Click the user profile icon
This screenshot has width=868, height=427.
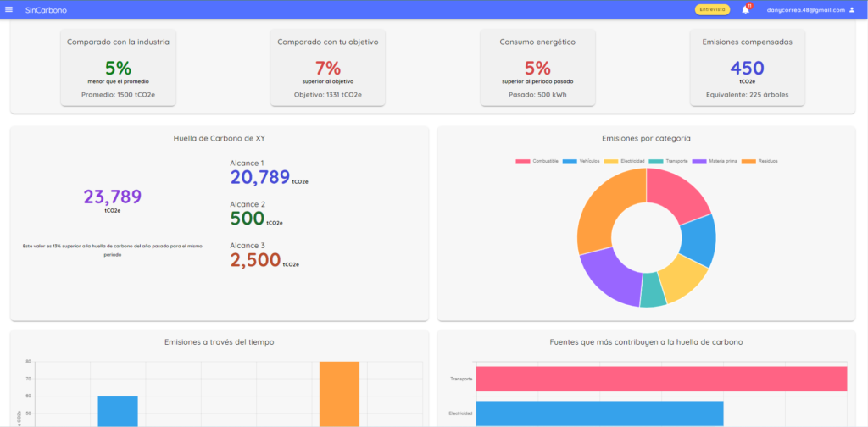click(852, 10)
